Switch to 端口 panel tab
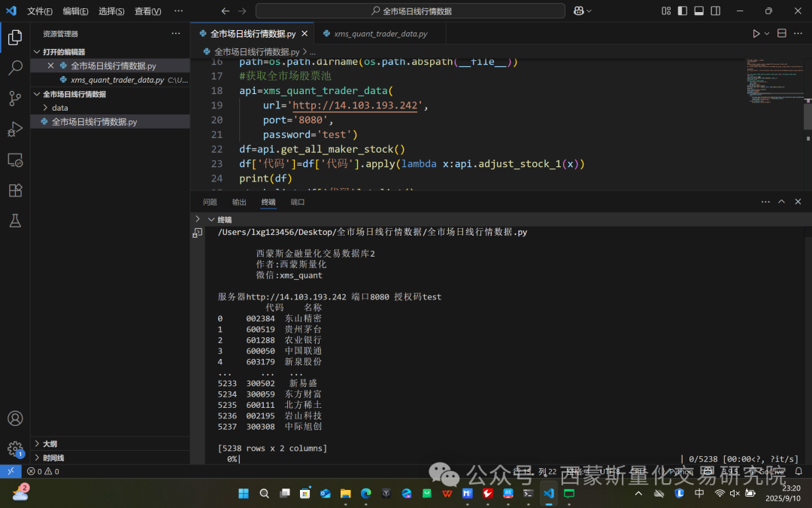Screen dimensions: 812x508 (x=297, y=202)
